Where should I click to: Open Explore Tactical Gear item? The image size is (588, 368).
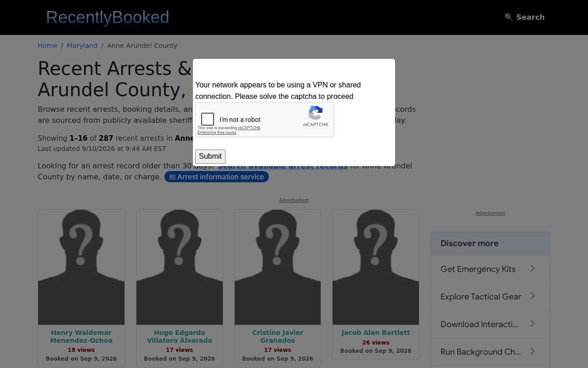click(x=490, y=297)
